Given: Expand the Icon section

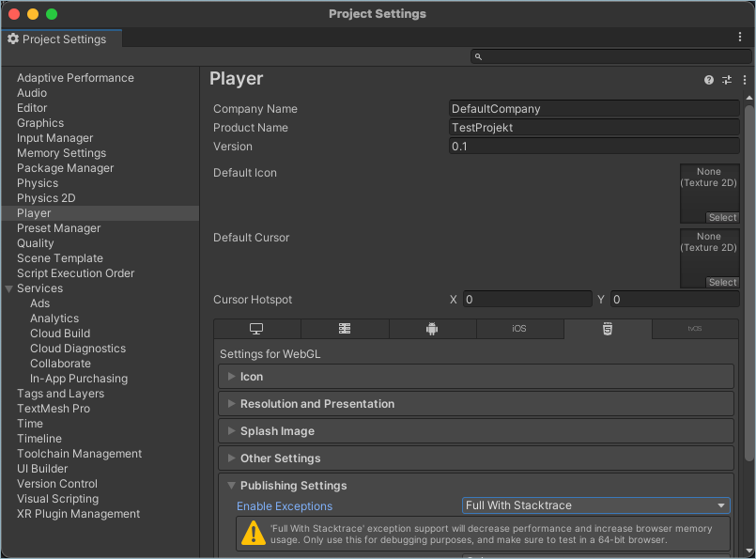Looking at the screenshot, I should 231,377.
